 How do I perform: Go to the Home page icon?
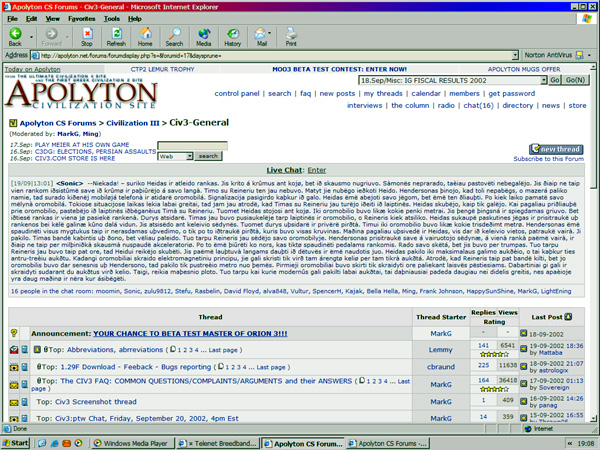click(146, 36)
